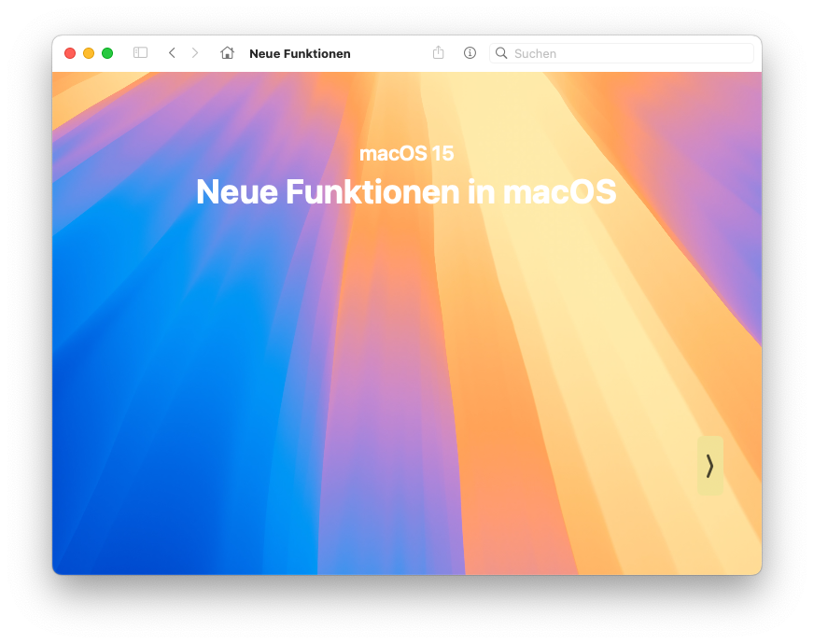The height and width of the screenshot is (644, 814).
Task: Go forward with the toolbar right chevron
Action: click(195, 53)
